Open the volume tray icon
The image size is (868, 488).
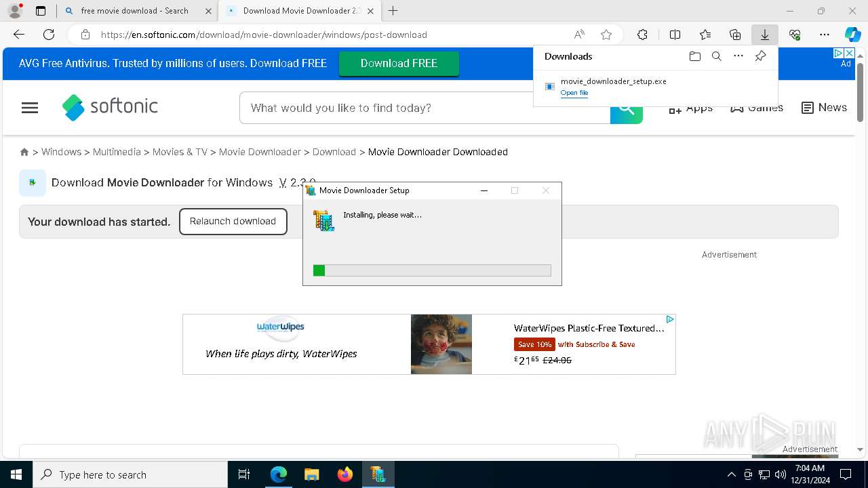point(780,474)
